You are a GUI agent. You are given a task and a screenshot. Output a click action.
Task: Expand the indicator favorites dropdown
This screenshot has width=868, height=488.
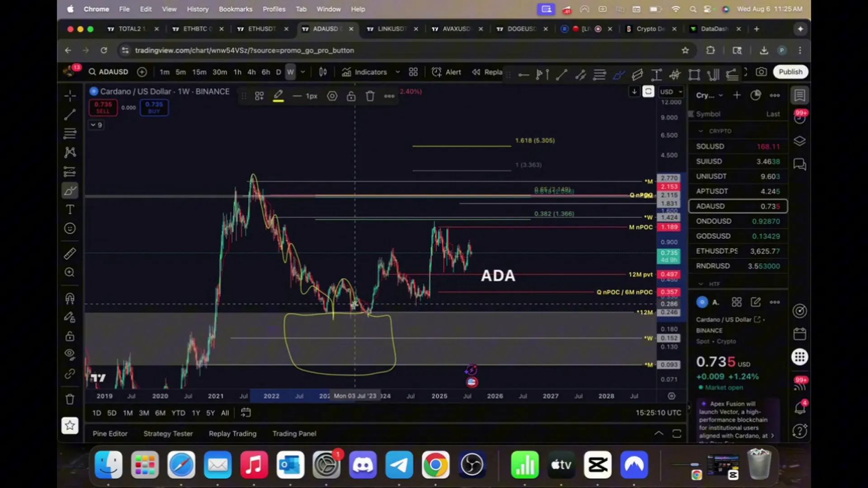398,72
